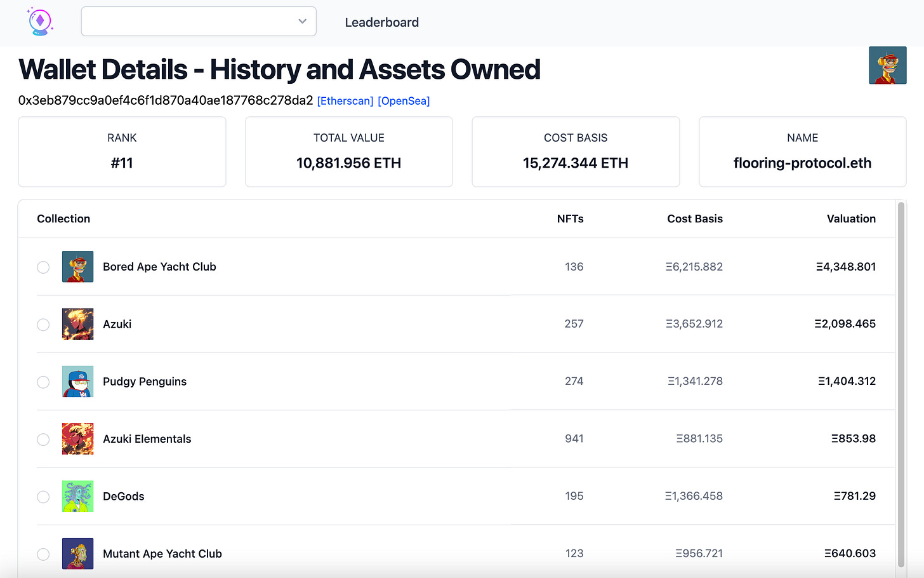
Task: Click the 257 NFTs count for Azuki
Action: (574, 324)
